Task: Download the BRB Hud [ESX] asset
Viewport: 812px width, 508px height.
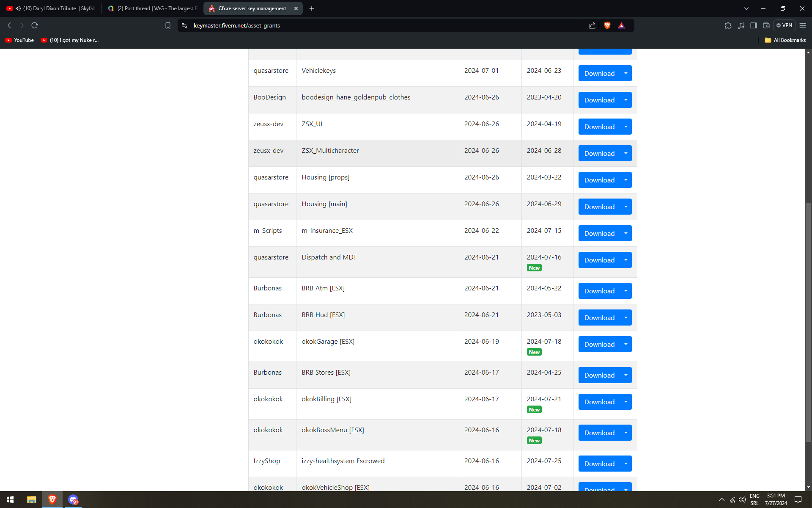Action: click(599, 317)
